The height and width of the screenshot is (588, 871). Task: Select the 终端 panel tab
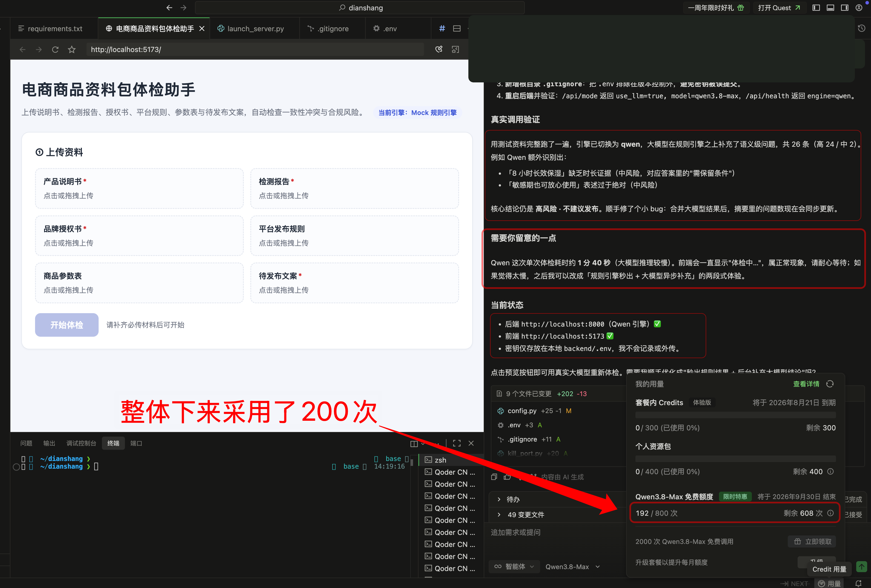(x=113, y=443)
